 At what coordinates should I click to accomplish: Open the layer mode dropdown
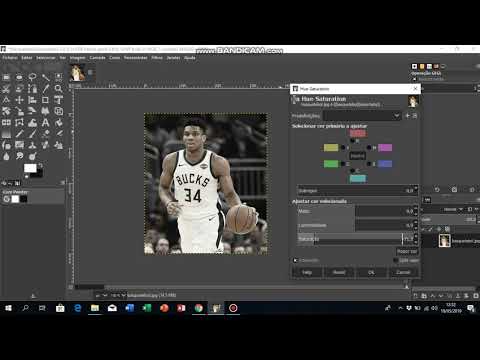pyautogui.click(x=453, y=209)
